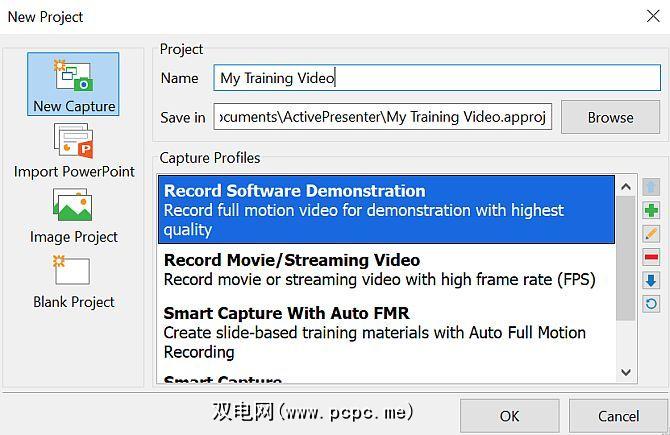Click the red minus remove profile icon
The width and height of the screenshot is (670, 435).
[651, 257]
